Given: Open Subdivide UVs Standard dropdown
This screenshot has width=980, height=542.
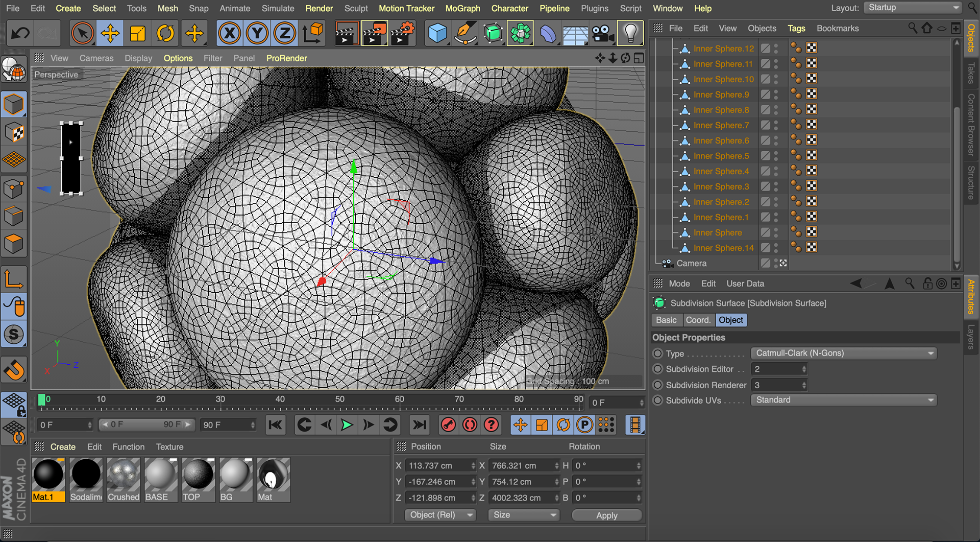Looking at the screenshot, I should point(844,400).
